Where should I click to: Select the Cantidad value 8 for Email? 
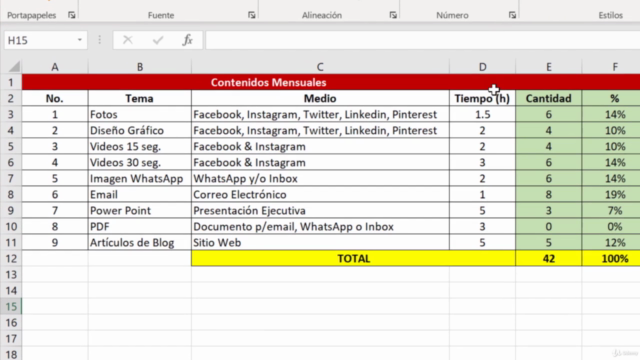click(x=549, y=194)
